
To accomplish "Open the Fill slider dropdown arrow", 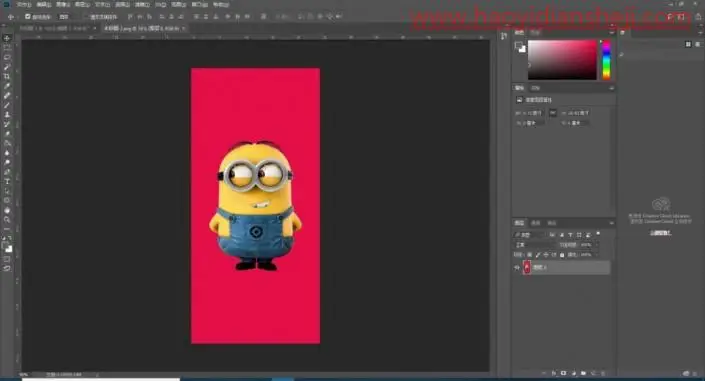I will pos(597,255).
